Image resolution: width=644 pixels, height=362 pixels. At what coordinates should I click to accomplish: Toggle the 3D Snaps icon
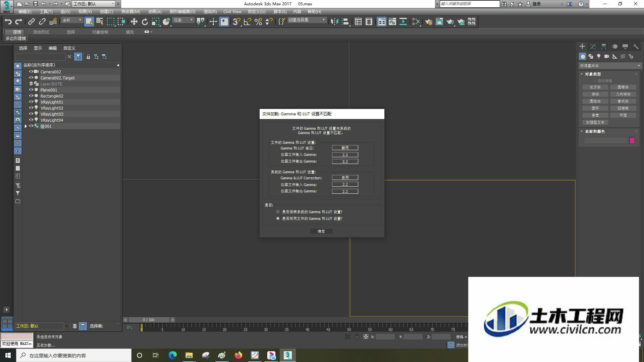pyautogui.click(x=236, y=22)
